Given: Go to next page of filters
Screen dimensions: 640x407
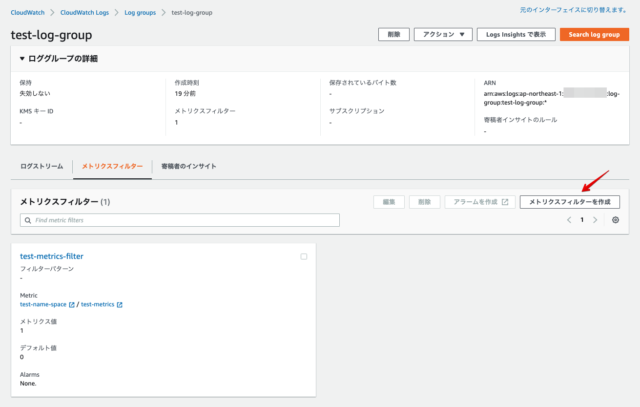Looking at the screenshot, I should (595, 220).
